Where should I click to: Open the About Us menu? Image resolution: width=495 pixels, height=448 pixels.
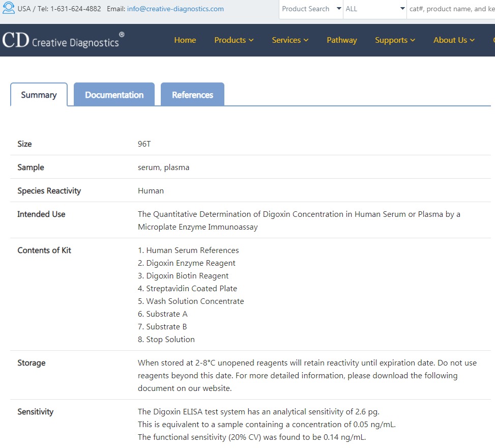[454, 40]
